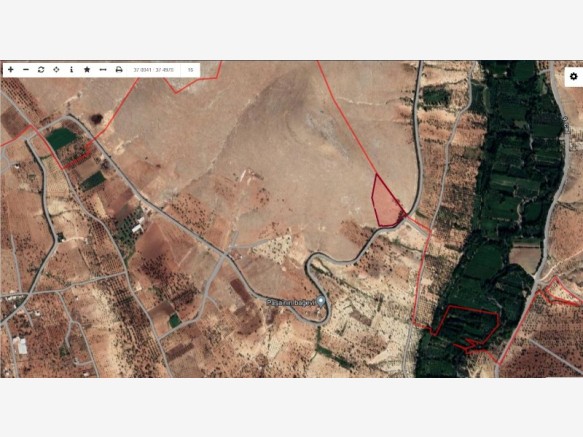Click the white building near orchard
This screenshot has width=583, height=437.
138,225
